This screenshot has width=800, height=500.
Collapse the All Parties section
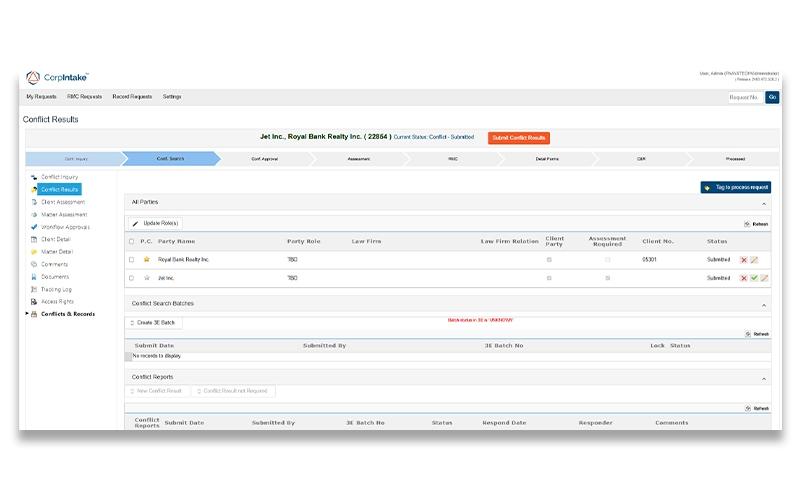click(x=764, y=204)
